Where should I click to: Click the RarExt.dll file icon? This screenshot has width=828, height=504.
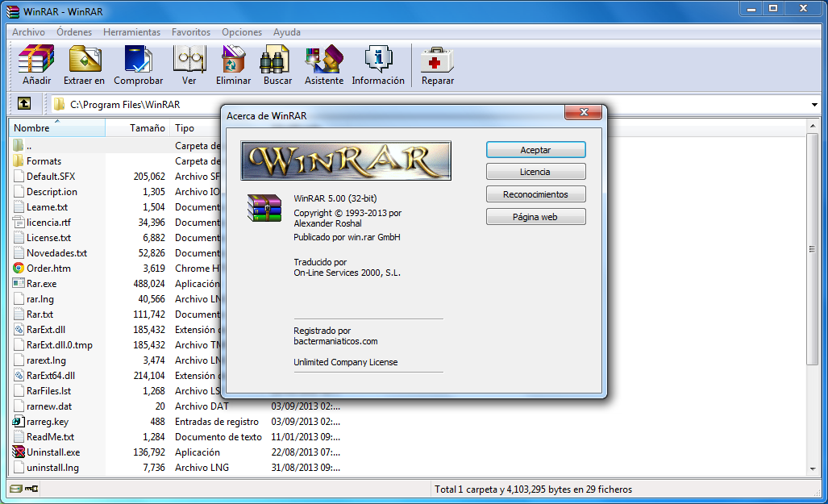pyautogui.click(x=19, y=329)
